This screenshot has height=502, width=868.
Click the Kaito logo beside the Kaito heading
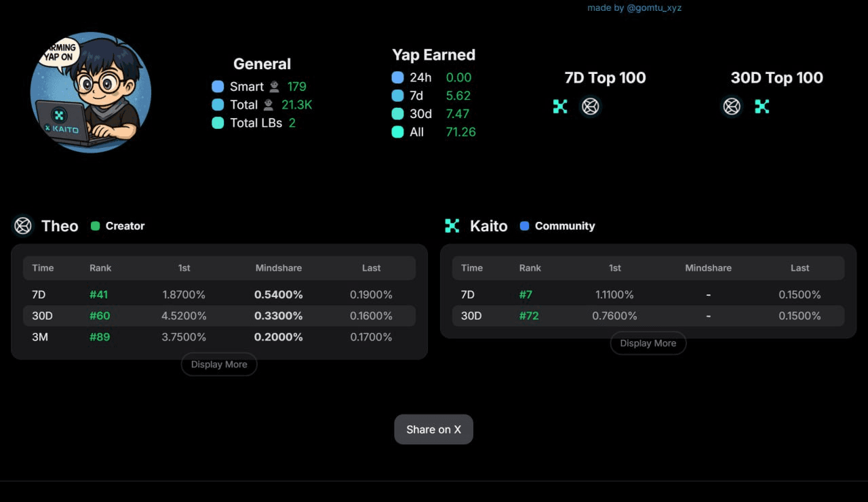pyautogui.click(x=452, y=226)
